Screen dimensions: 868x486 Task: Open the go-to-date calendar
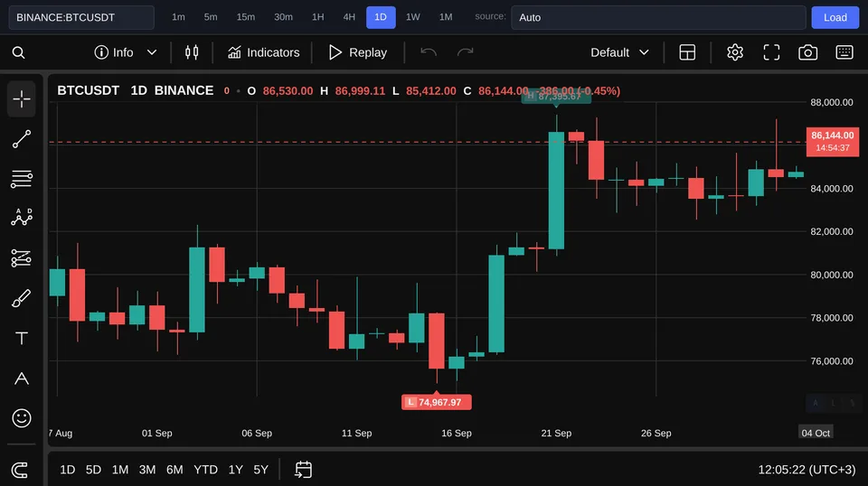304,470
